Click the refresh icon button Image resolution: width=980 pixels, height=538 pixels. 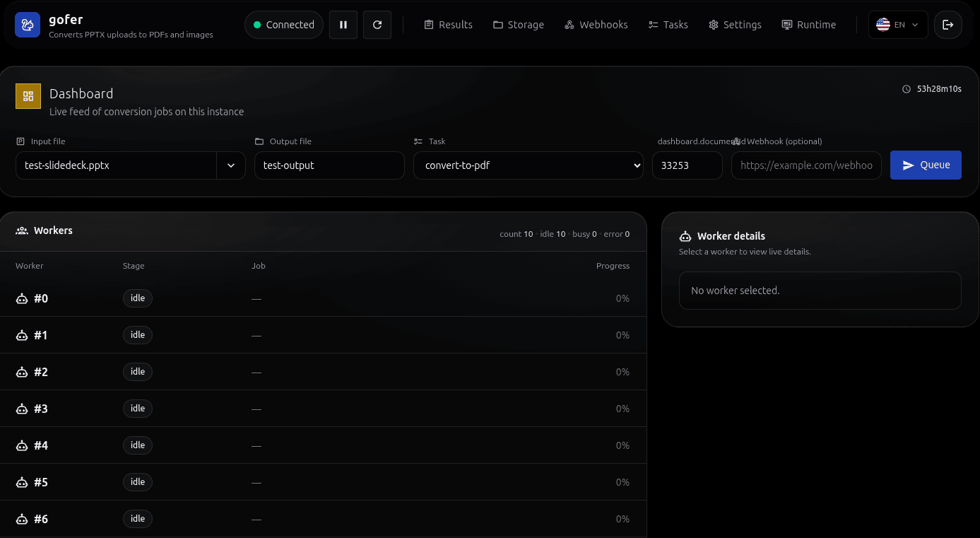click(x=377, y=25)
